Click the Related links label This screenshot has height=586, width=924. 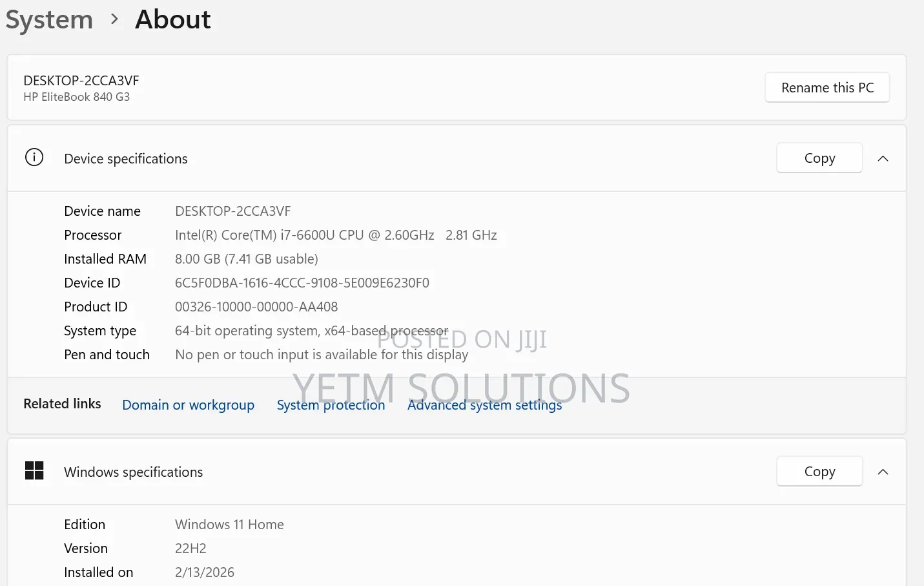point(62,404)
